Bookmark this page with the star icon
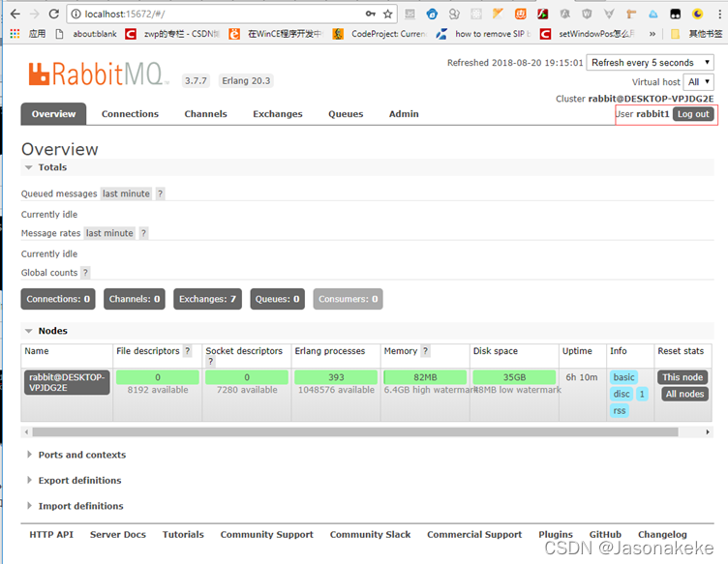The image size is (728, 564). point(387,14)
